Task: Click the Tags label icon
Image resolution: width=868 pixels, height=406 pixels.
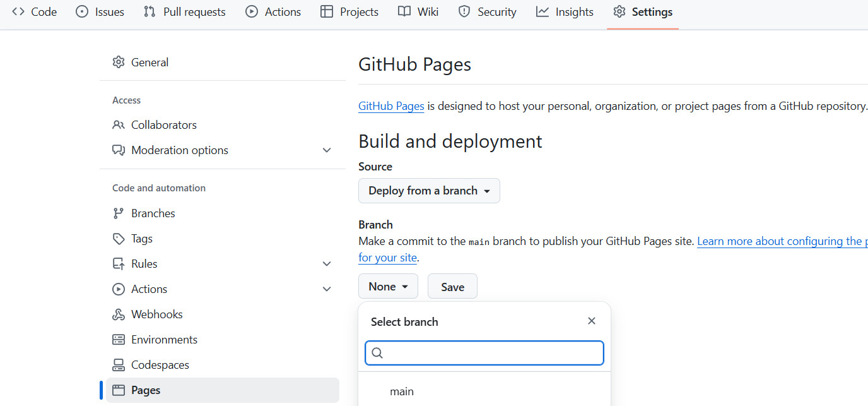Action: [x=119, y=239]
